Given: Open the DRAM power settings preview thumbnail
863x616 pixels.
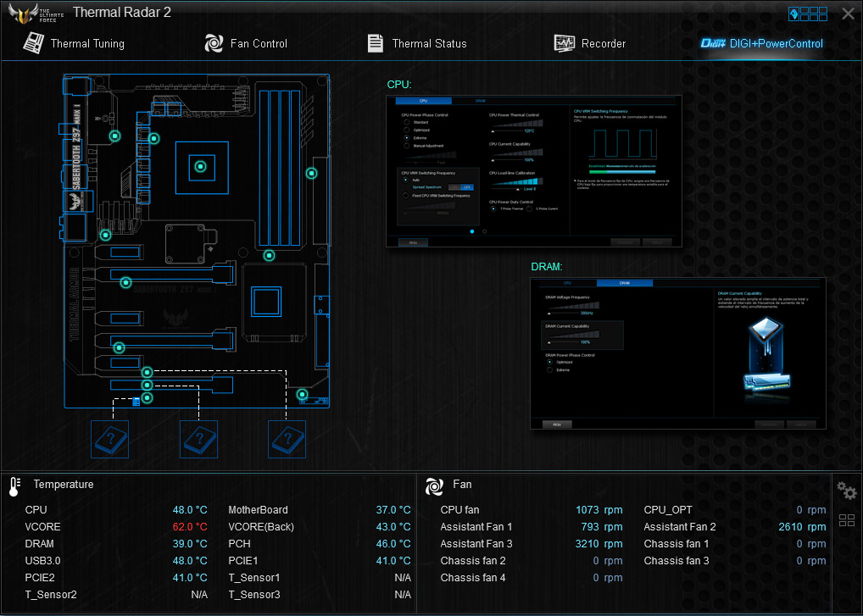Looking at the screenshot, I should point(678,353).
